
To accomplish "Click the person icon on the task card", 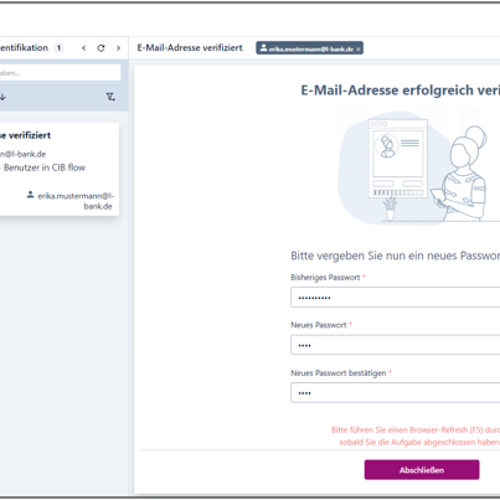I will tap(30, 195).
